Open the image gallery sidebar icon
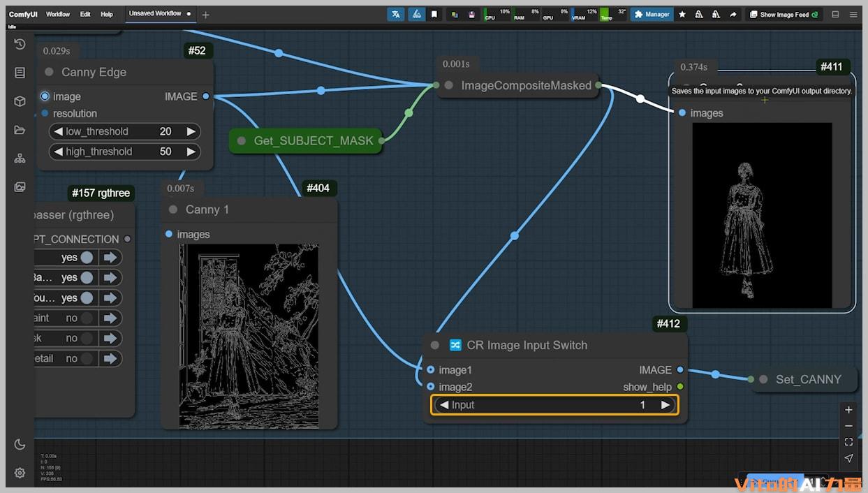Image resolution: width=868 pixels, height=493 pixels. 20,187
